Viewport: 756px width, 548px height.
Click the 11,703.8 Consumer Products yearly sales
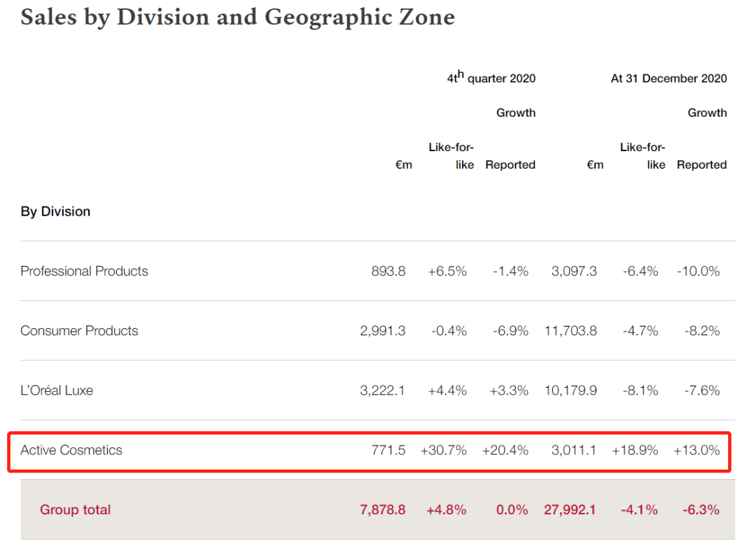click(571, 331)
